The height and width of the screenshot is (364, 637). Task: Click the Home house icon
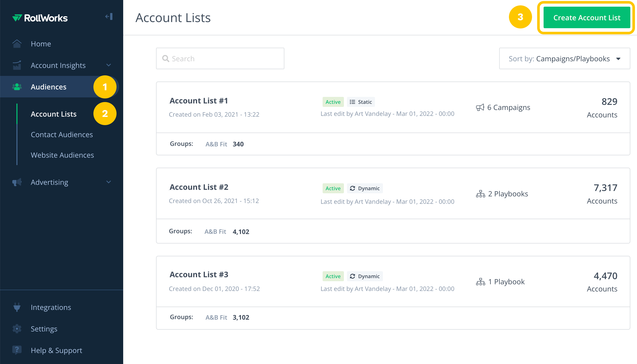(17, 44)
